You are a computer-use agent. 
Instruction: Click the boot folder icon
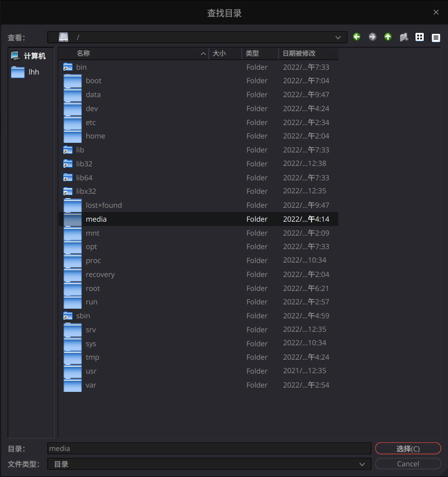(x=73, y=81)
